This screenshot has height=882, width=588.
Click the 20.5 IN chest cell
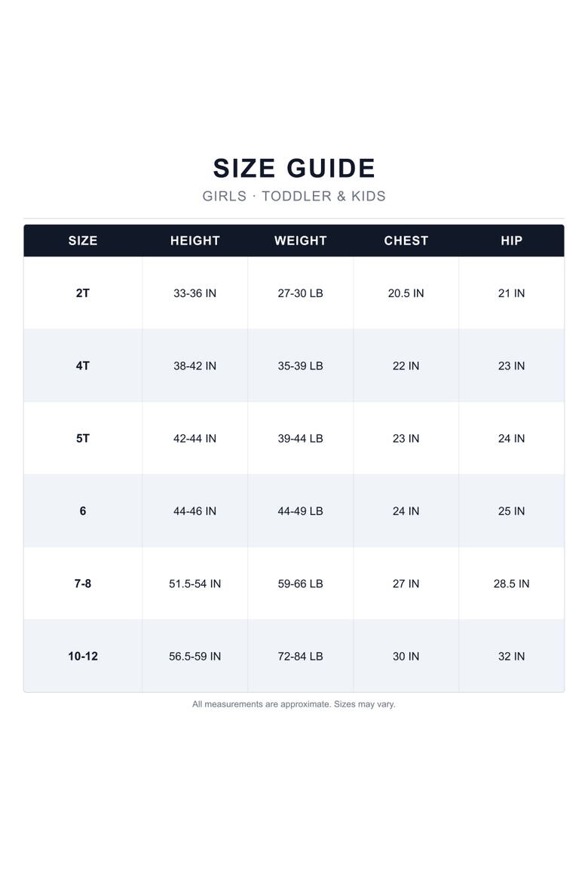(x=406, y=293)
